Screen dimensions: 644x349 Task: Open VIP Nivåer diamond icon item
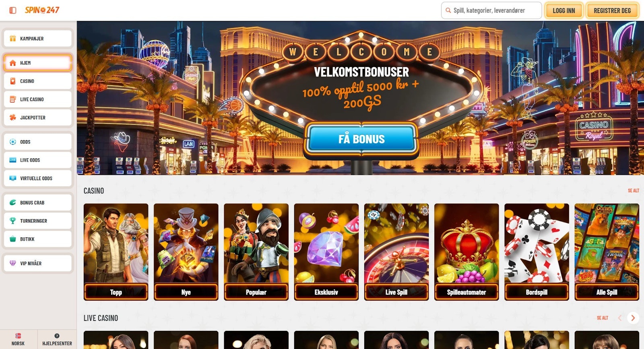point(13,264)
